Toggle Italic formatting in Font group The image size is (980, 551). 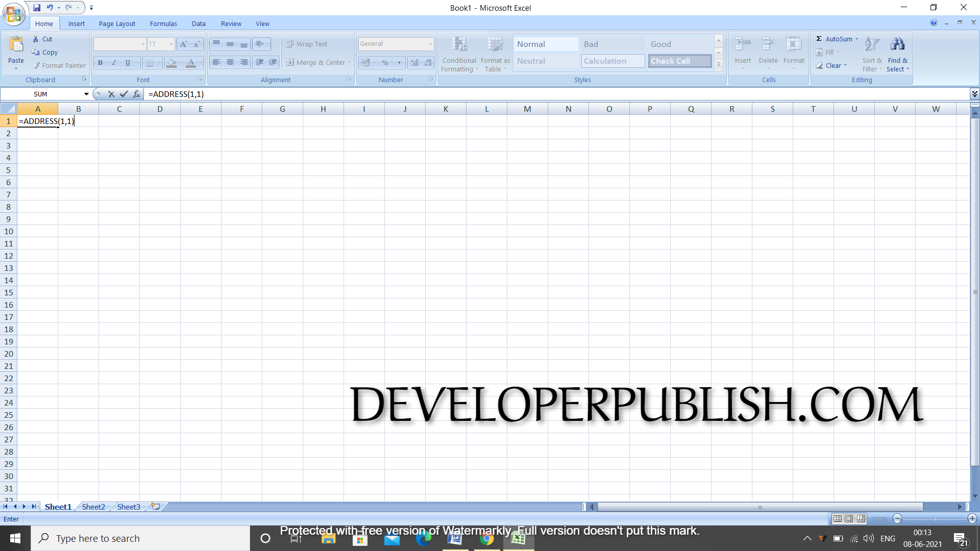(114, 63)
